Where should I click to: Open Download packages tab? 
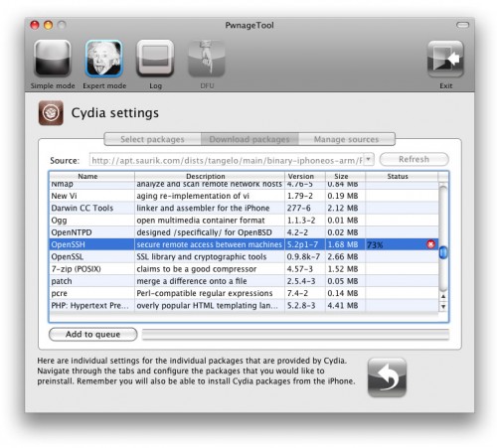click(x=249, y=139)
